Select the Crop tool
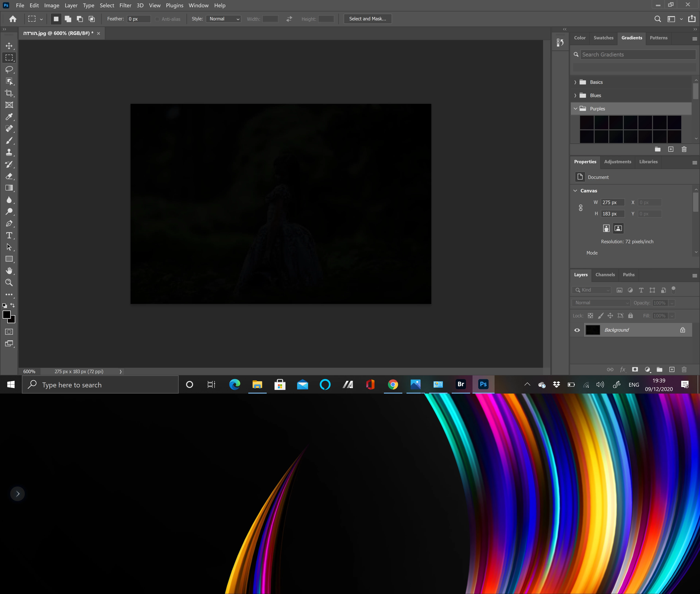The height and width of the screenshot is (594, 700). [9, 93]
